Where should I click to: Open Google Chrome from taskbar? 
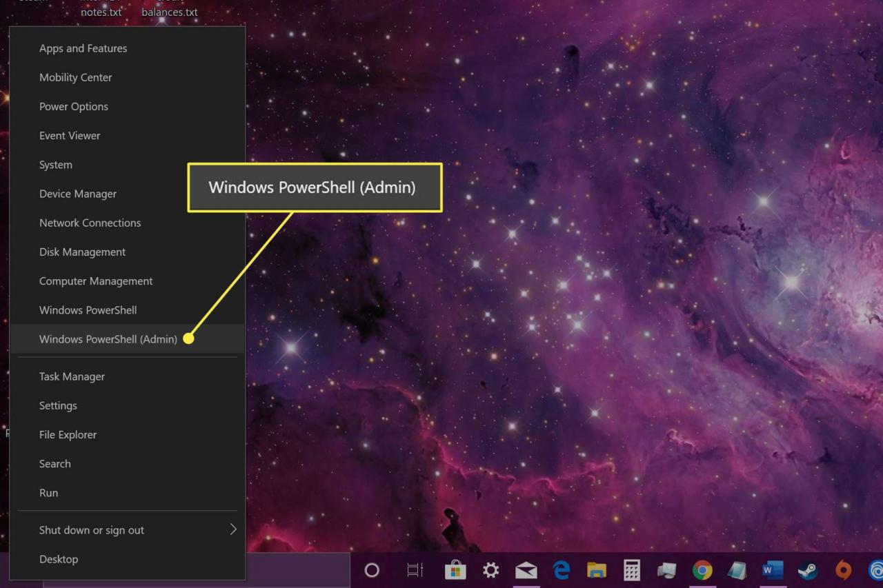702,570
